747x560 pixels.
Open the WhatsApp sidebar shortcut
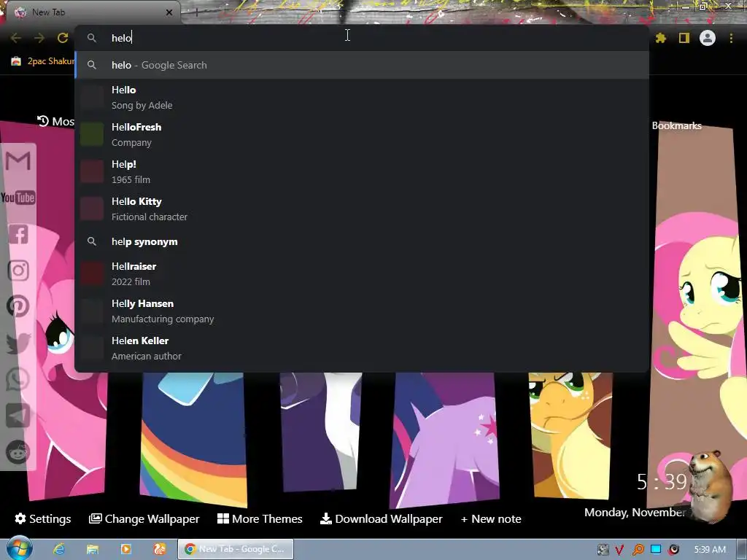[x=18, y=379]
